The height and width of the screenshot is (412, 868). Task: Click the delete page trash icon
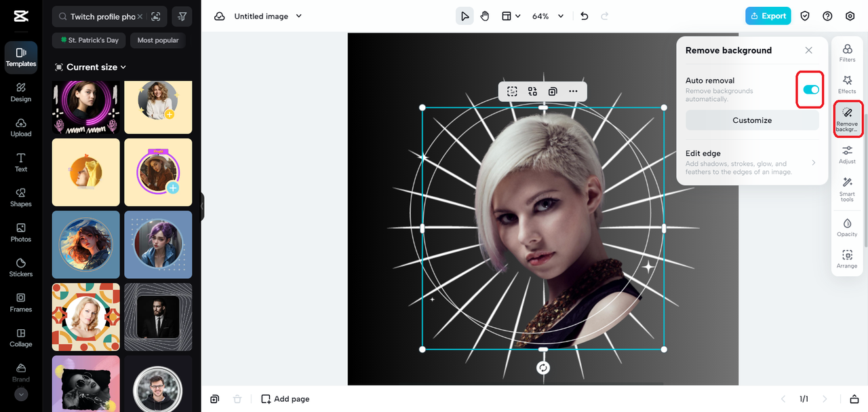point(237,399)
